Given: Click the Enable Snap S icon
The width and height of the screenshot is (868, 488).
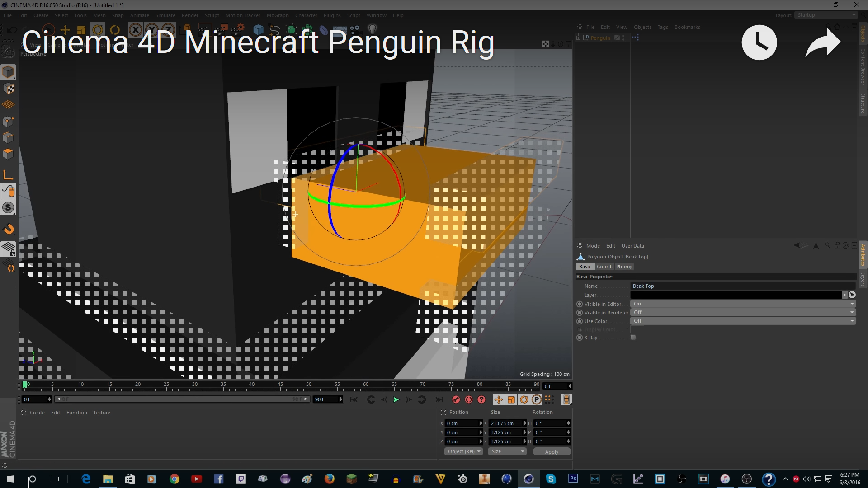Looking at the screenshot, I should pos(8,207).
